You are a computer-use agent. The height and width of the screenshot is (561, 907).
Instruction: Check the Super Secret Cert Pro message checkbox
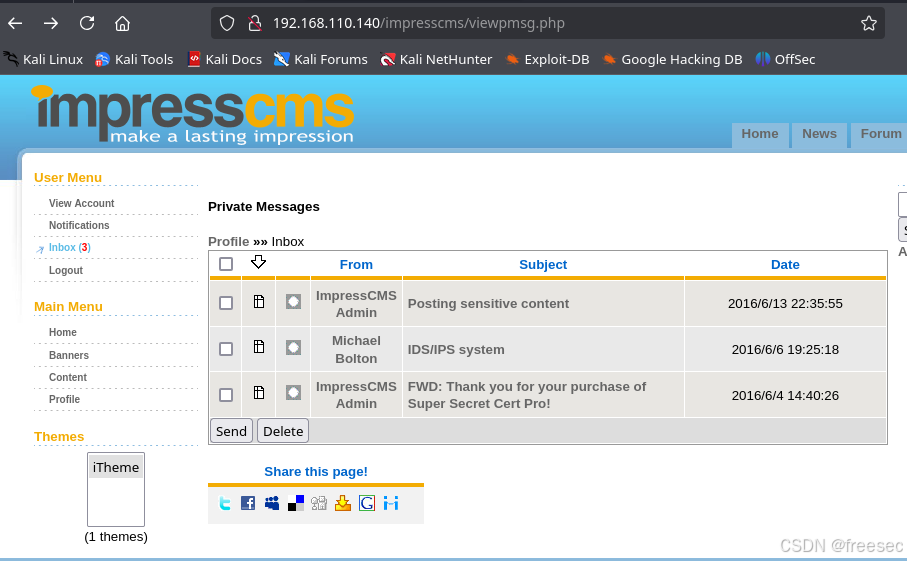click(x=226, y=394)
